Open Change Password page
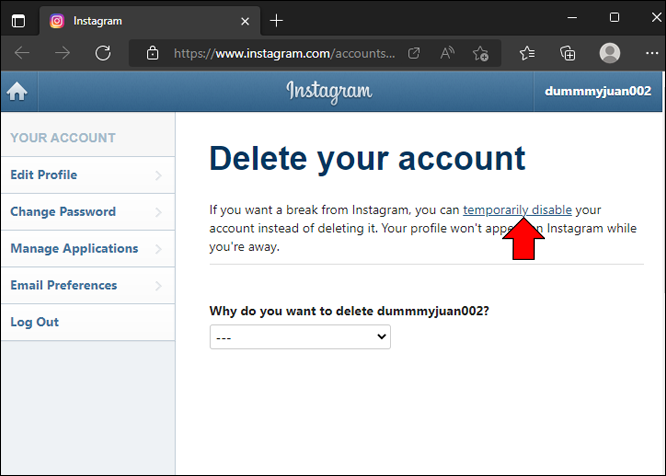This screenshot has width=666, height=476. coord(88,212)
